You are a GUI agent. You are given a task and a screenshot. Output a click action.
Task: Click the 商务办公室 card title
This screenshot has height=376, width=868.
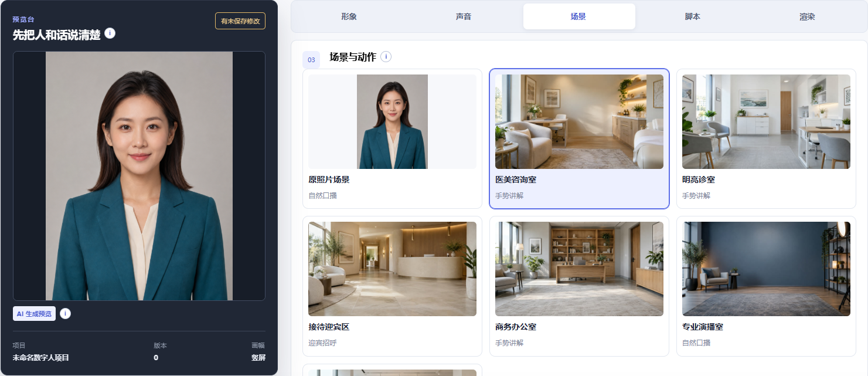tap(516, 327)
